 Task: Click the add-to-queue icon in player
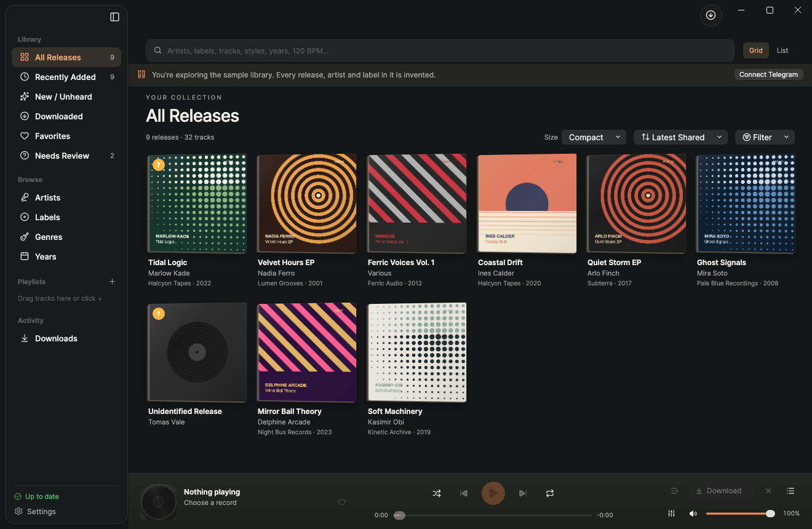(x=675, y=491)
